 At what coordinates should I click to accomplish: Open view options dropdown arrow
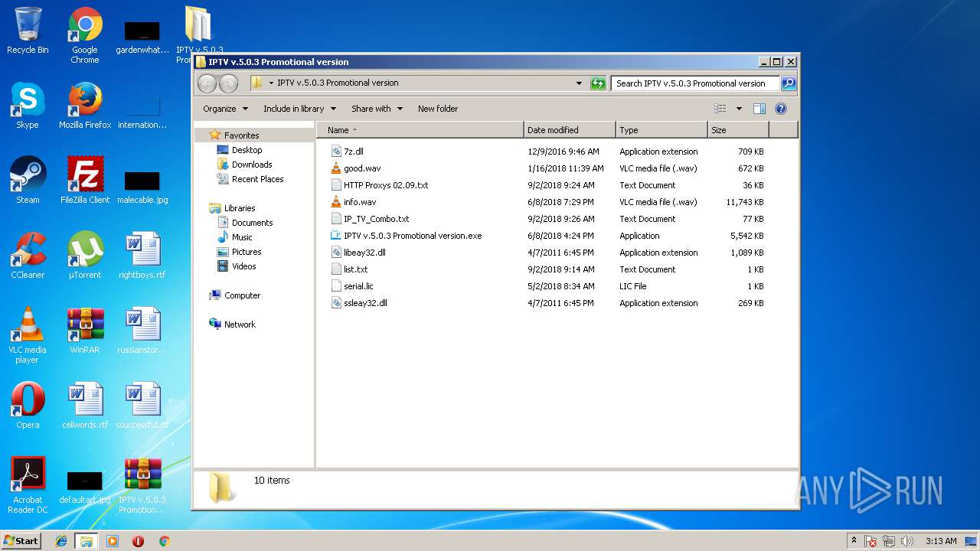[739, 109]
